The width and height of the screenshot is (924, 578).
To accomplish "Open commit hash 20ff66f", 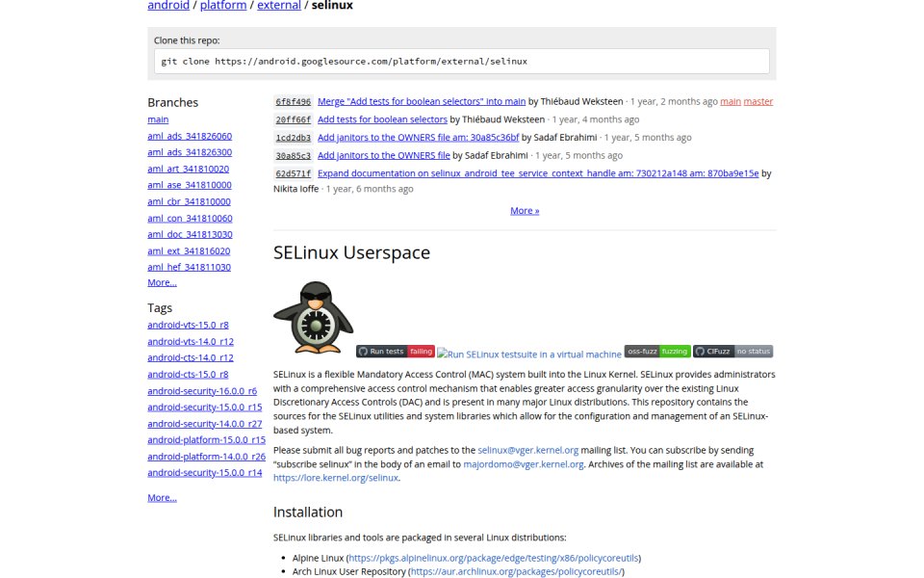I will (x=293, y=119).
